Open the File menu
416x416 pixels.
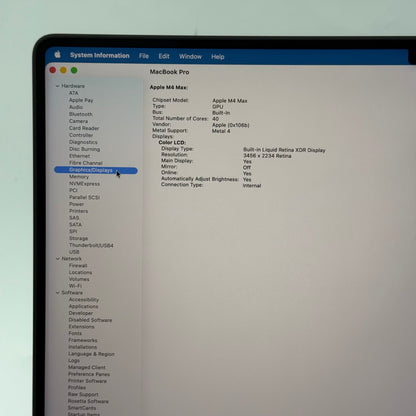point(144,56)
